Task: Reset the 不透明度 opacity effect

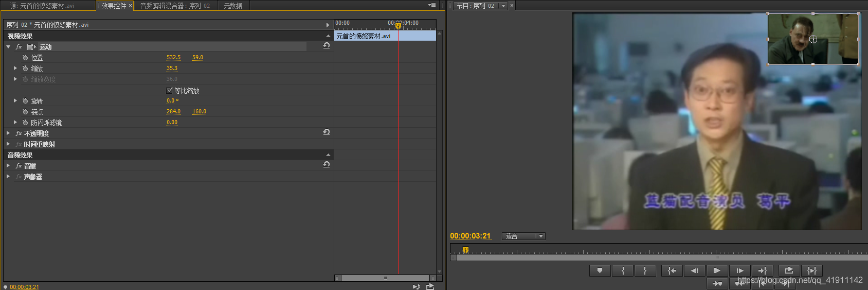Action: [327, 132]
